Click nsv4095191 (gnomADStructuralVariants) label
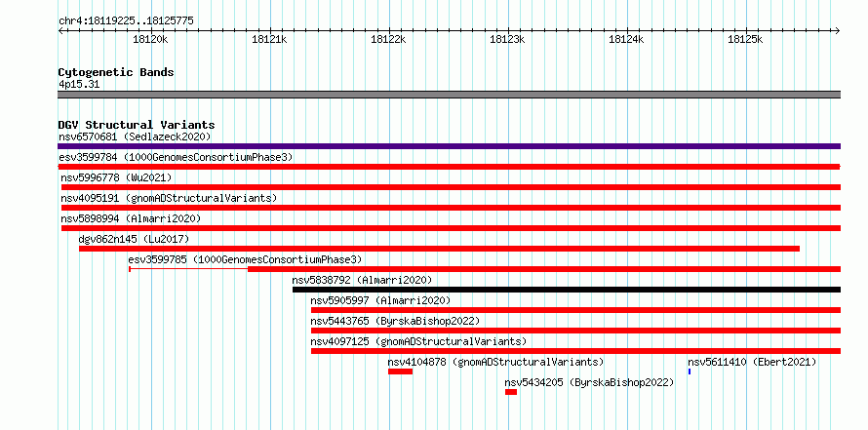Viewport: 868px width, 430px height. [x=169, y=198]
